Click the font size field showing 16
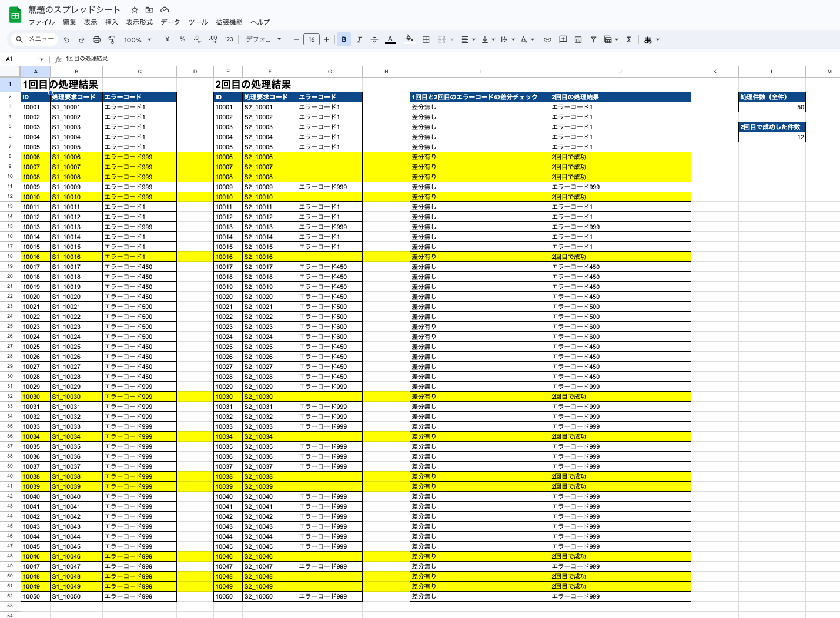The image size is (840, 618). [312, 39]
